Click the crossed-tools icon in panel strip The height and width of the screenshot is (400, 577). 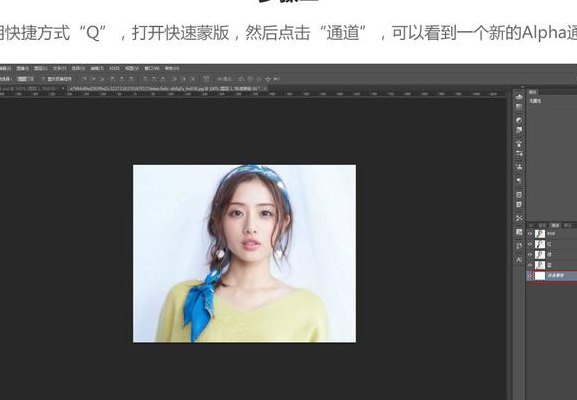pyautogui.click(x=519, y=218)
